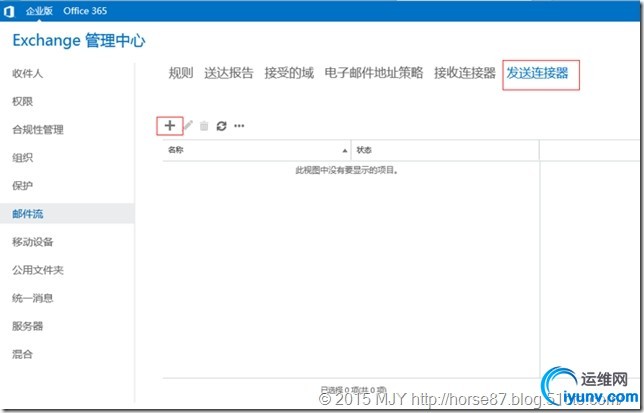Image resolution: width=644 pixels, height=413 pixels.
Task: Click the Exchange 管理中心 title
Action: (x=79, y=40)
